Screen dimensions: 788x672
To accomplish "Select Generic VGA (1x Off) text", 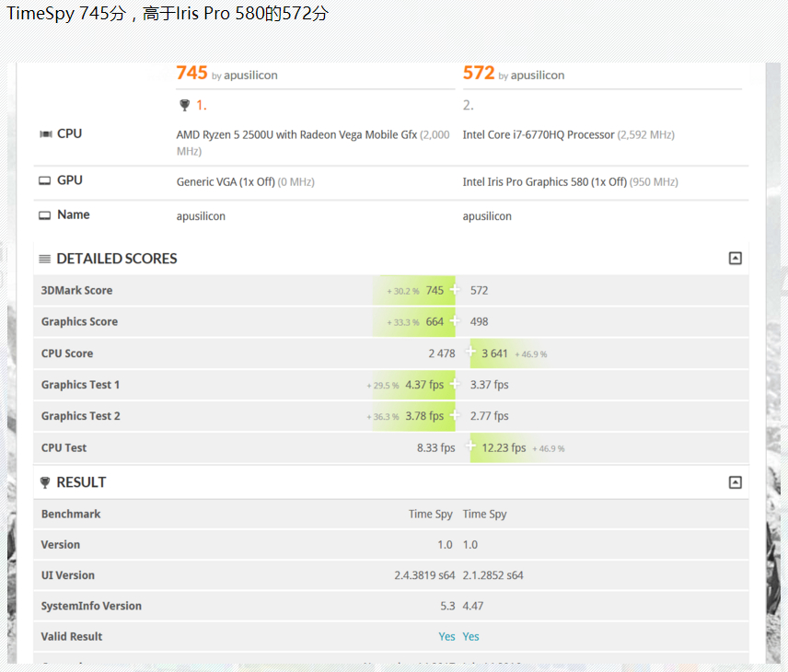I will coord(226,182).
